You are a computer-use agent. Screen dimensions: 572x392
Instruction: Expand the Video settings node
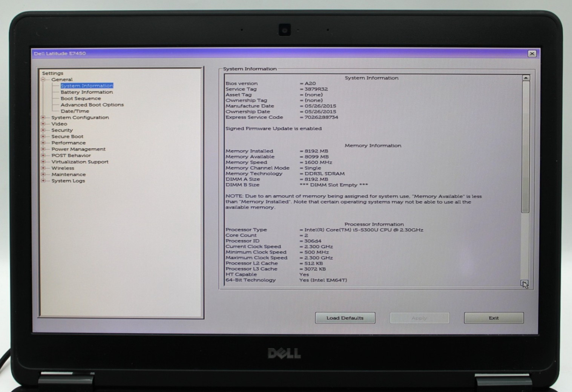click(43, 124)
